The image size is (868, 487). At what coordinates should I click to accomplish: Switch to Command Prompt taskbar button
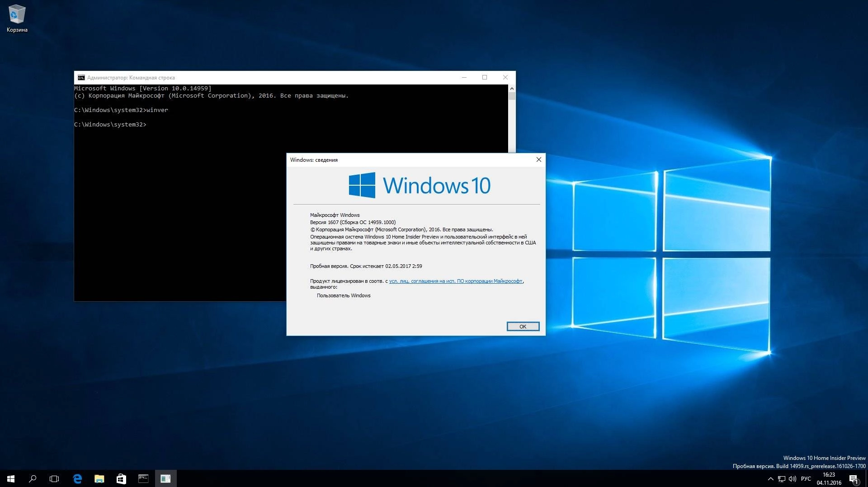click(x=143, y=478)
